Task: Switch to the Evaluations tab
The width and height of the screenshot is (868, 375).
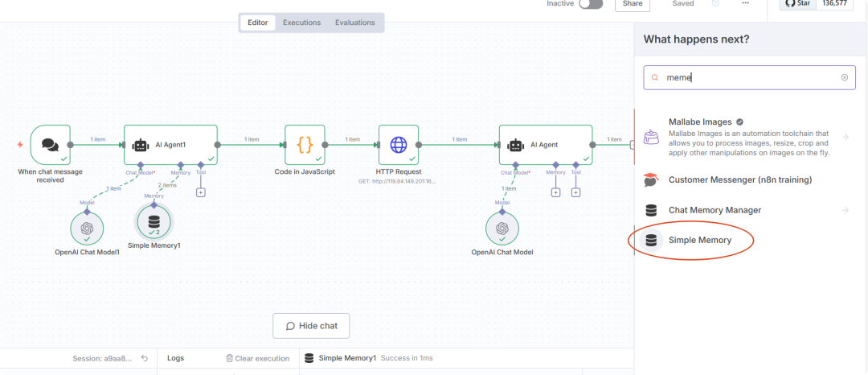Action: [355, 23]
